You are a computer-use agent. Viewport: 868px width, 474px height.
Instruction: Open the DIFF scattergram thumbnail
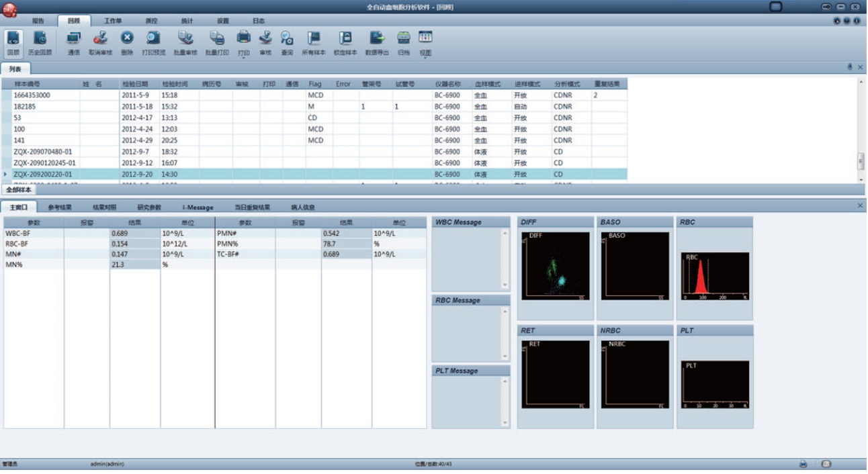pyautogui.click(x=556, y=266)
